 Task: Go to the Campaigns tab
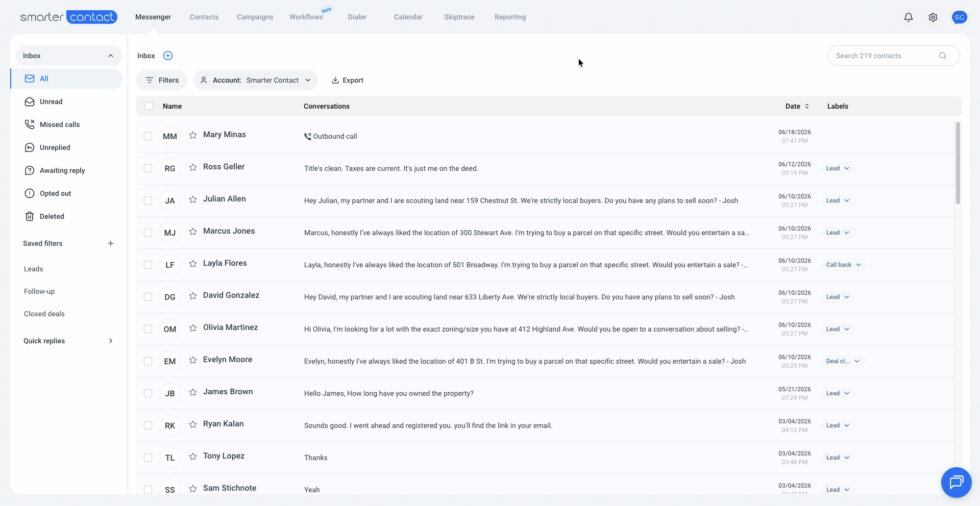pos(255,17)
